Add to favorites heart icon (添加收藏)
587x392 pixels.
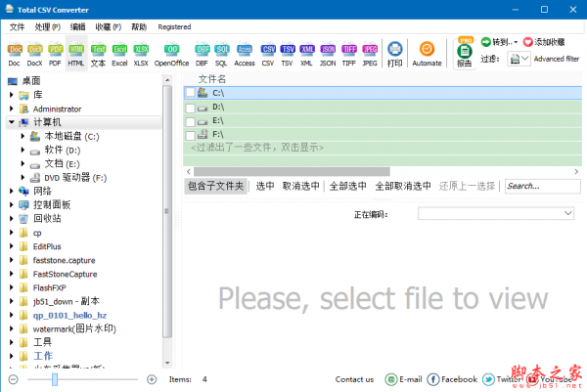pos(528,42)
